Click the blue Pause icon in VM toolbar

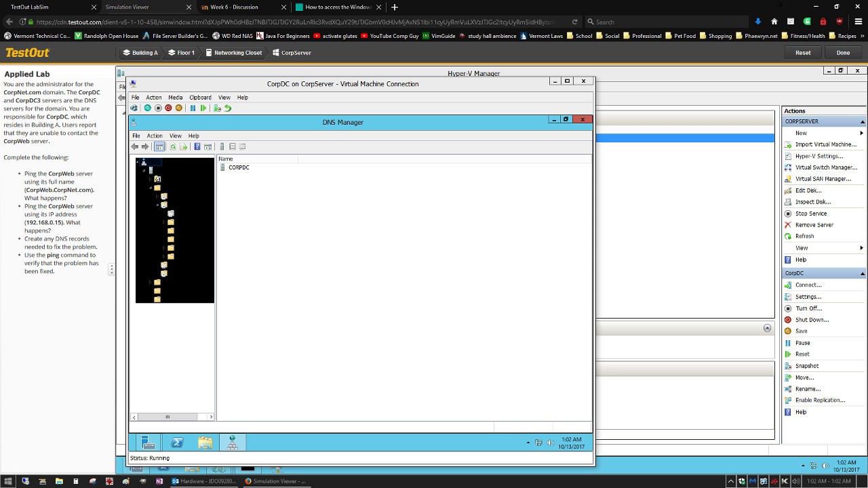(x=193, y=108)
